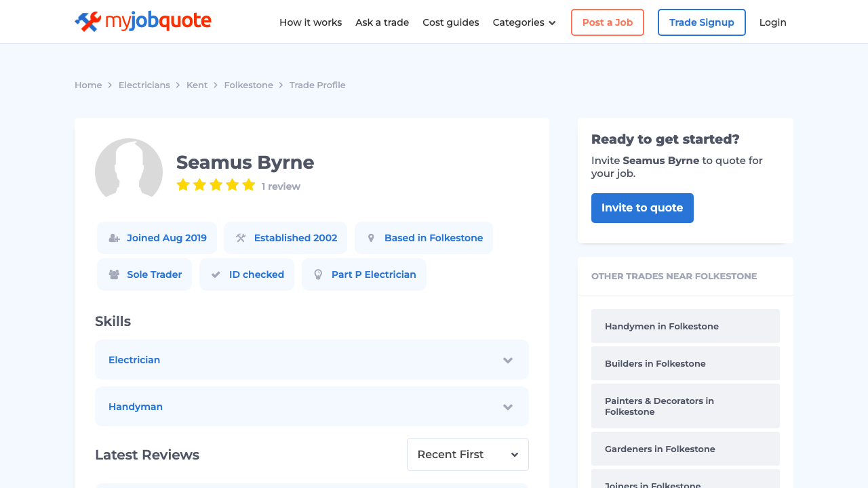Select How it works in the navigation
The height and width of the screenshot is (488, 868).
(311, 22)
